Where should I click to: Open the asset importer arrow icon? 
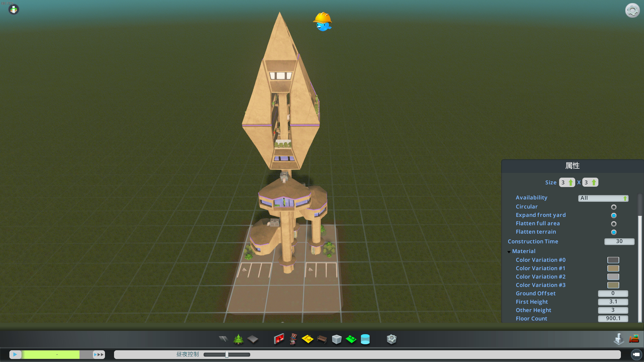[x=619, y=339]
